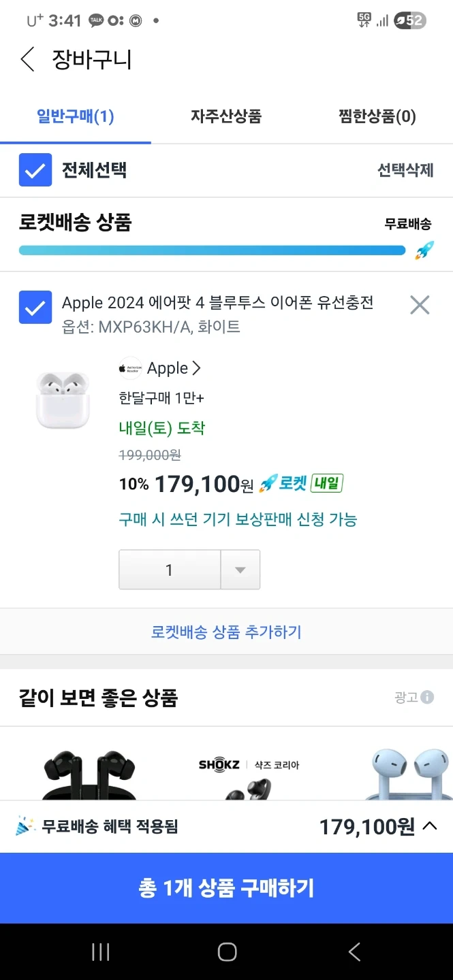Open the quantity dropdown showing 1
Image resolution: width=453 pixels, height=980 pixels.
click(x=240, y=570)
